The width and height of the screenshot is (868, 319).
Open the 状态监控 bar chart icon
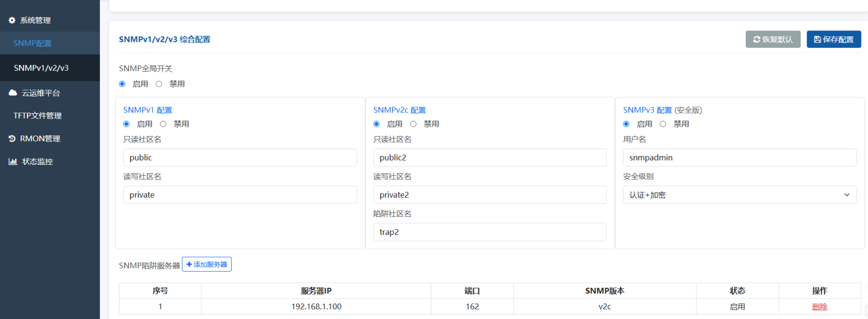pyautogui.click(x=12, y=161)
